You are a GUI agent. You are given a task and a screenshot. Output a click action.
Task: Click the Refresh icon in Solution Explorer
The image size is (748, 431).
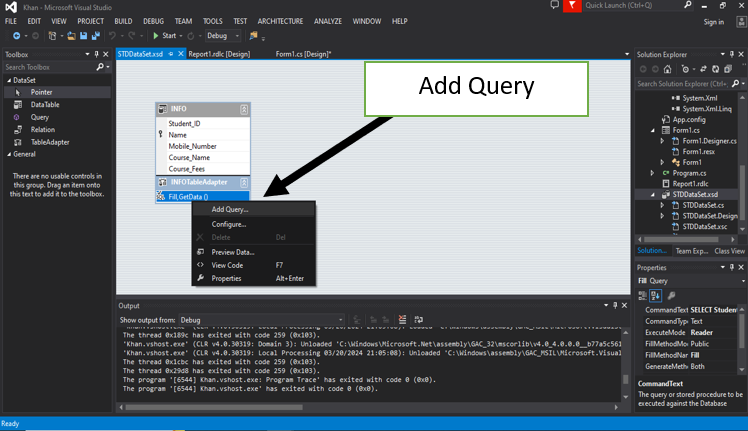[716, 69]
